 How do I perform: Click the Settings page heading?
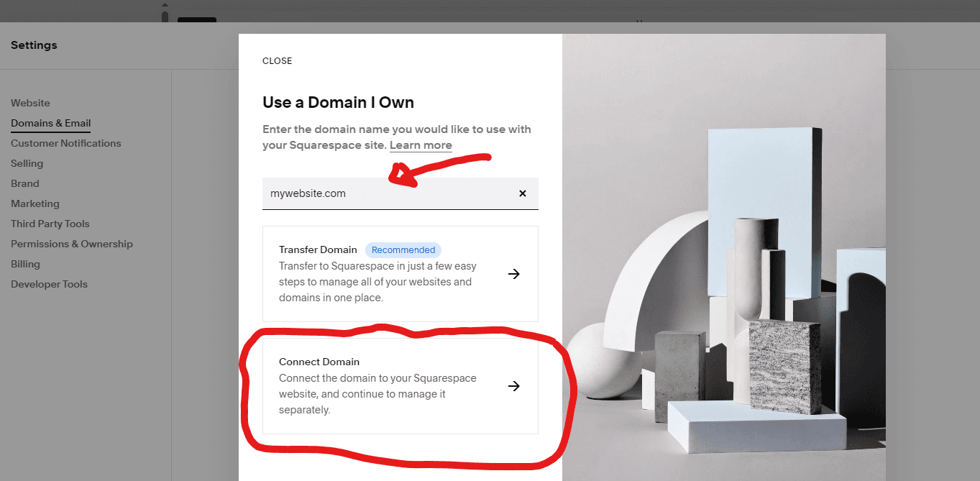coord(34,45)
